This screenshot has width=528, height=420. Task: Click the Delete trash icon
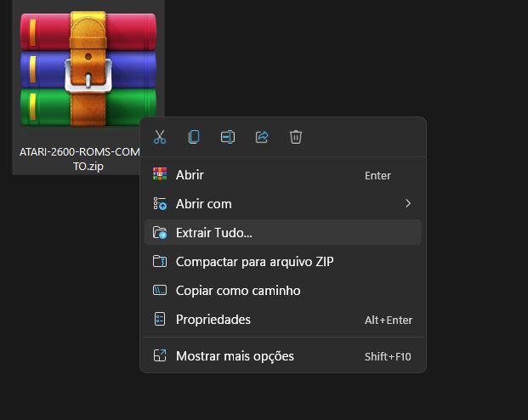coord(296,137)
